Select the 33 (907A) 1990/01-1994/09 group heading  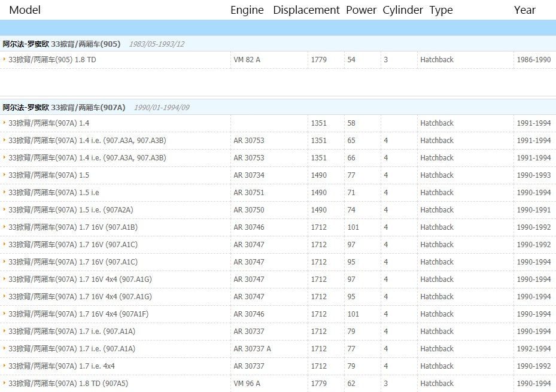(x=64, y=107)
